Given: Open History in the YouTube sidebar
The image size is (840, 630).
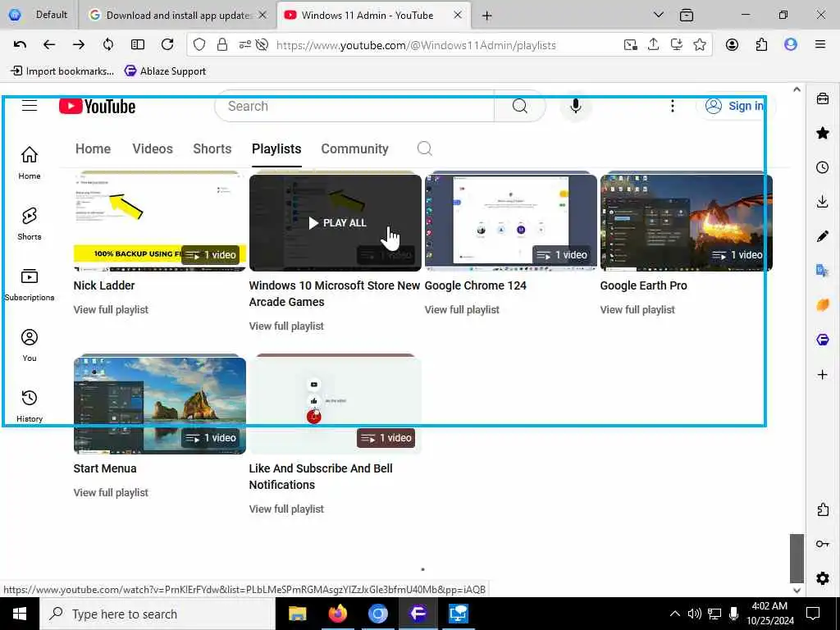Looking at the screenshot, I should click(30, 406).
